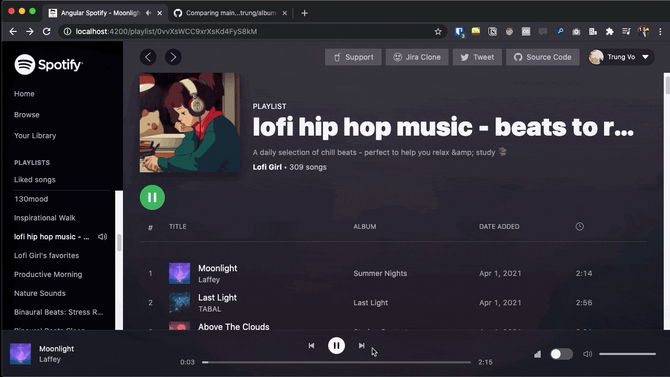Open Browse in the sidebar
Image resolution: width=670 pixels, height=377 pixels.
(26, 115)
